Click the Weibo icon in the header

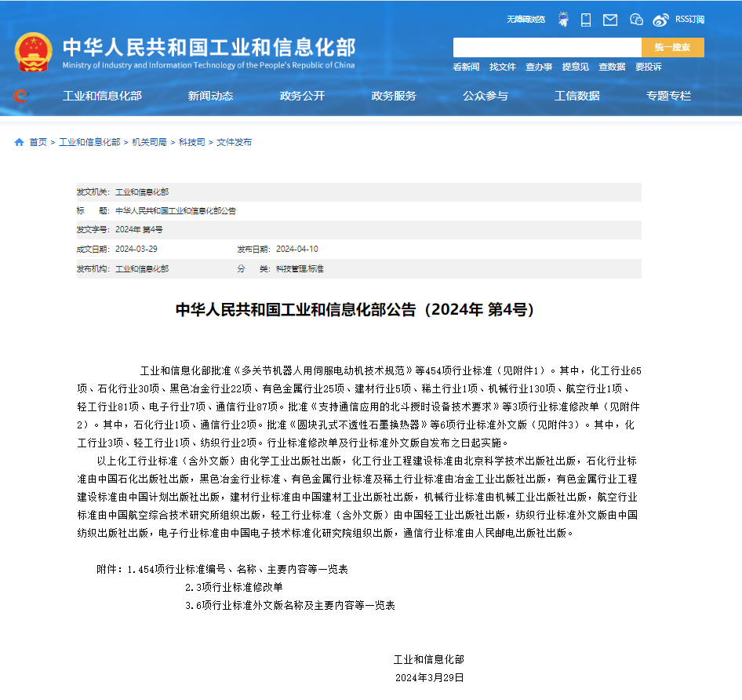pos(661,20)
